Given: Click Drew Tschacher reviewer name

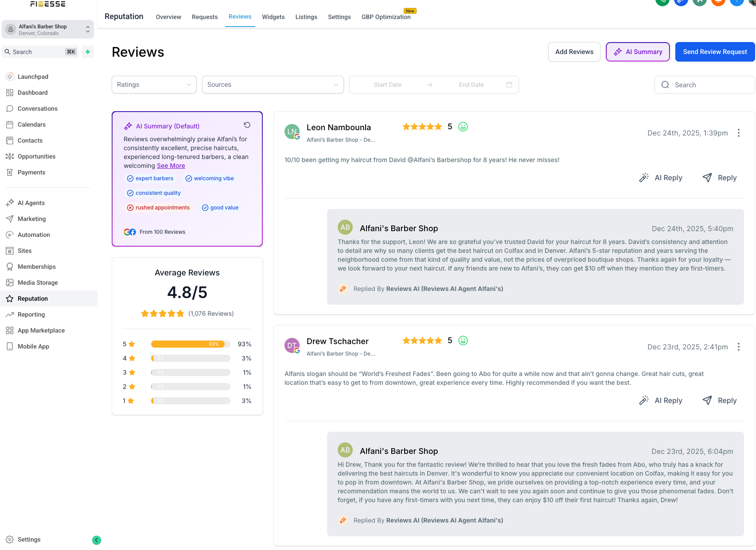Looking at the screenshot, I should tap(338, 341).
